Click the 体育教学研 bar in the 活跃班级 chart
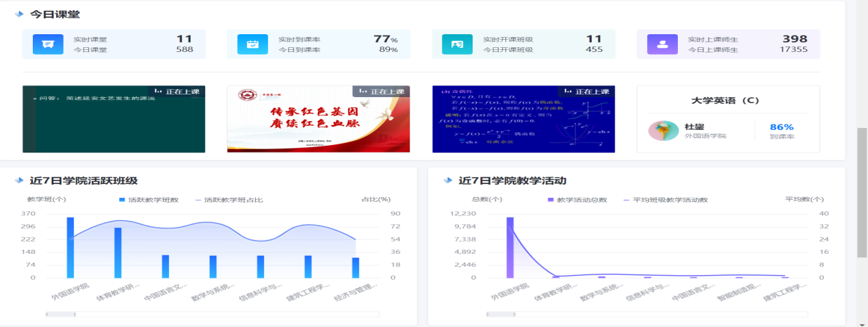This screenshot has height=327, width=868. coord(118,252)
